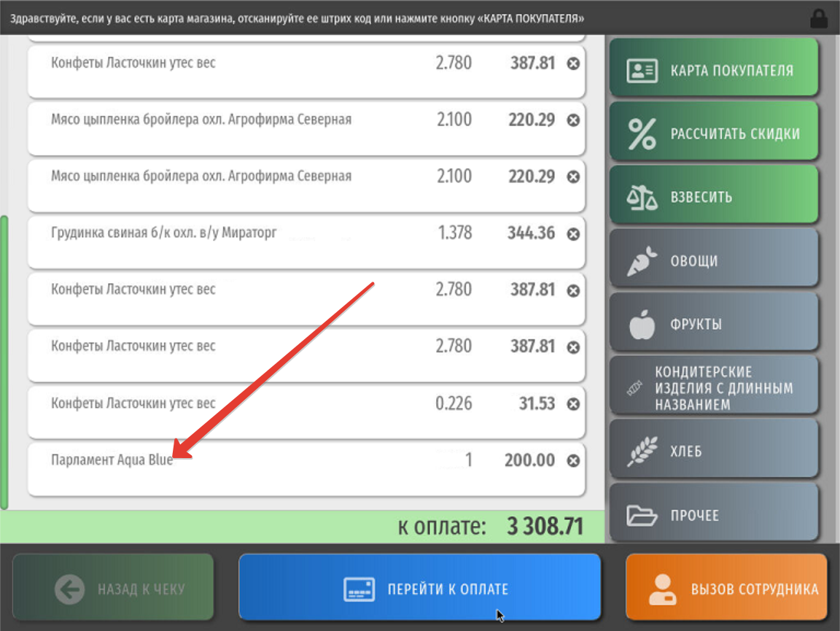Viewport: 840px width, 631px height.
Task: Go back via Назад к чеку
Action: click(113, 587)
